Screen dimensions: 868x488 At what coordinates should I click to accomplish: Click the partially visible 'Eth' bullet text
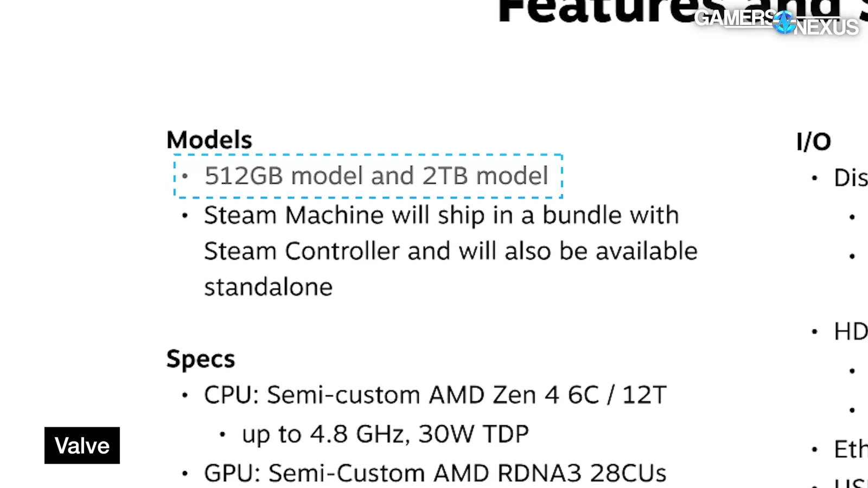[850, 449]
